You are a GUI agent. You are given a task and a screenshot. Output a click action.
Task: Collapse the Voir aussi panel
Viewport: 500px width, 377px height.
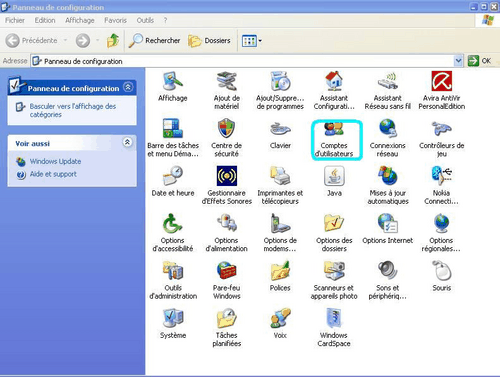click(x=127, y=142)
